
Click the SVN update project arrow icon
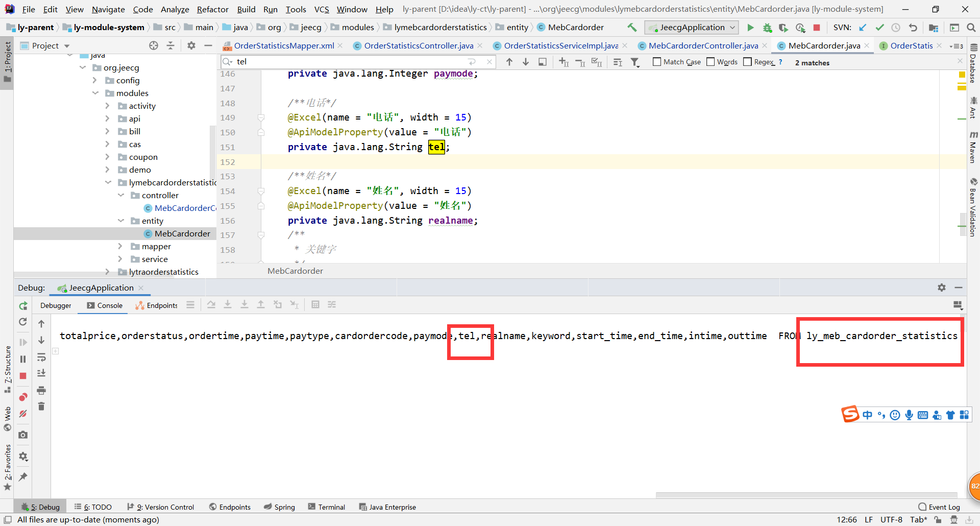[863, 28]
